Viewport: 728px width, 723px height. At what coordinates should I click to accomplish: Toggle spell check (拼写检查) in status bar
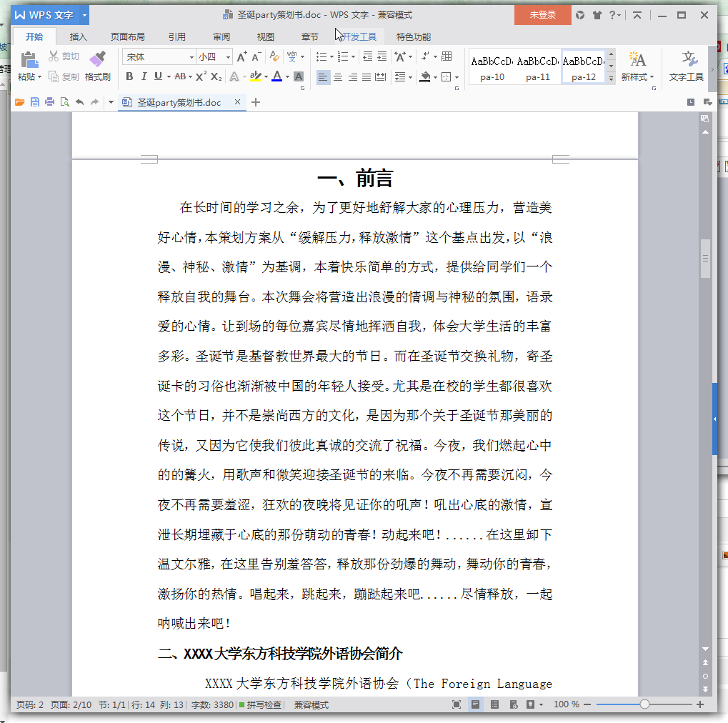coord(261,705)
